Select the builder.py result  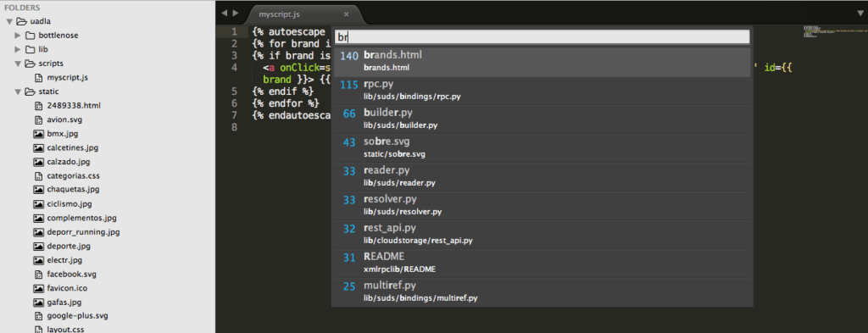pos(542,119)
